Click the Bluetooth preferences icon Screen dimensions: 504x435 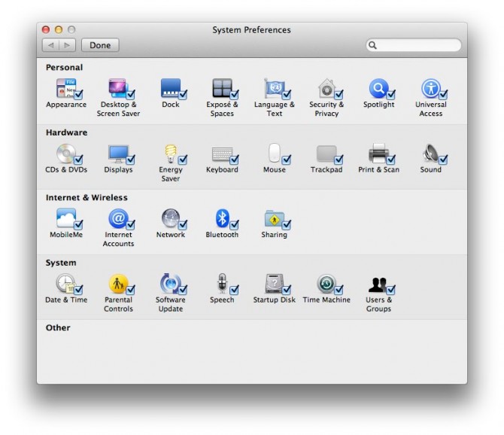[220, 218]
